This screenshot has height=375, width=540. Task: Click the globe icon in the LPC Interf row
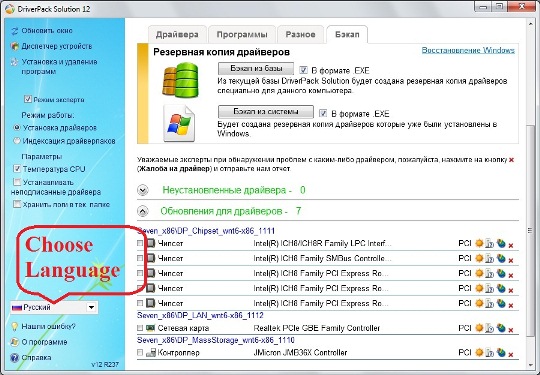click(501, 243)
